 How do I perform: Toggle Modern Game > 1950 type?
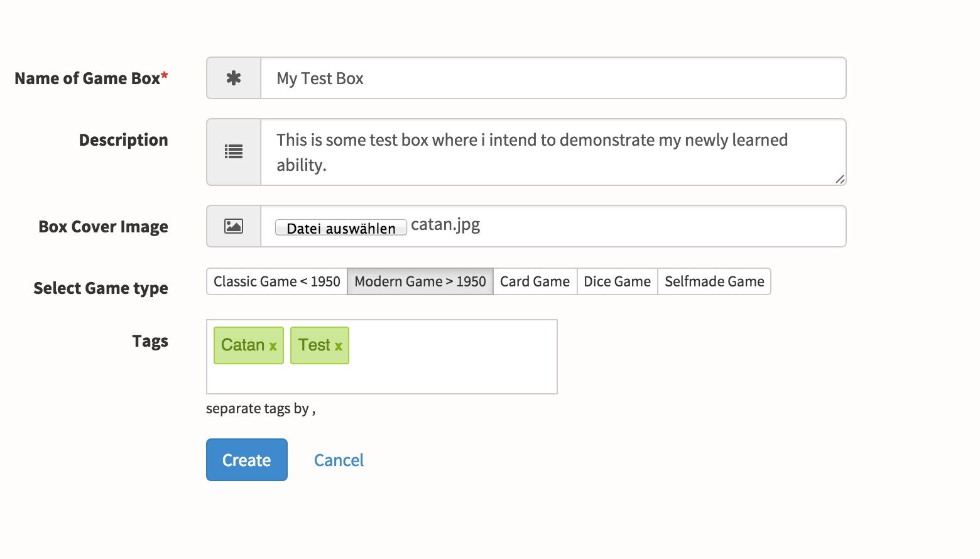pyautogui.click(x=420, y=281)
